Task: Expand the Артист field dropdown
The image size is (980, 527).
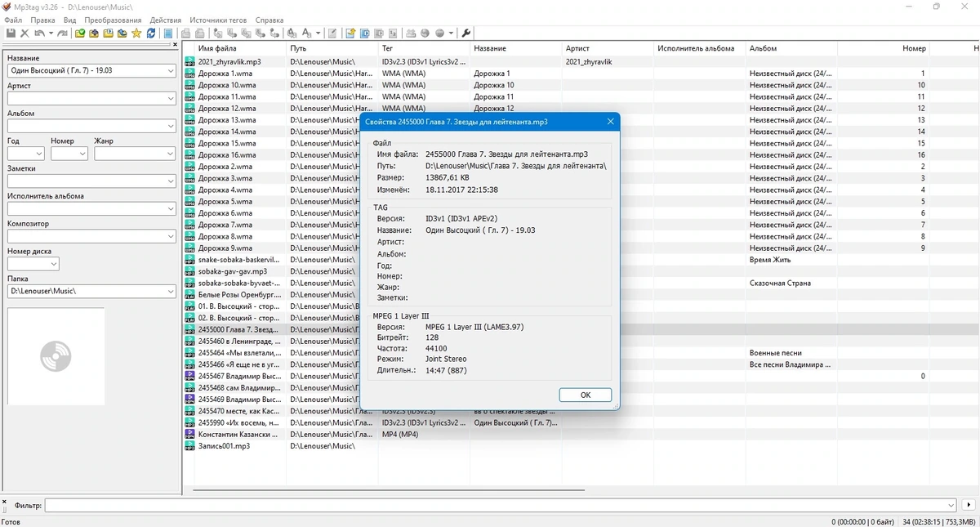Action: tap(170, 99)
